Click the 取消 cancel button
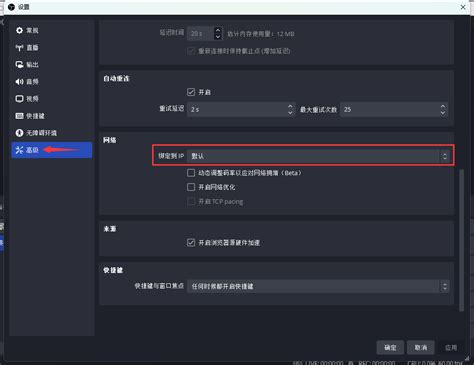 coord(421,348)
